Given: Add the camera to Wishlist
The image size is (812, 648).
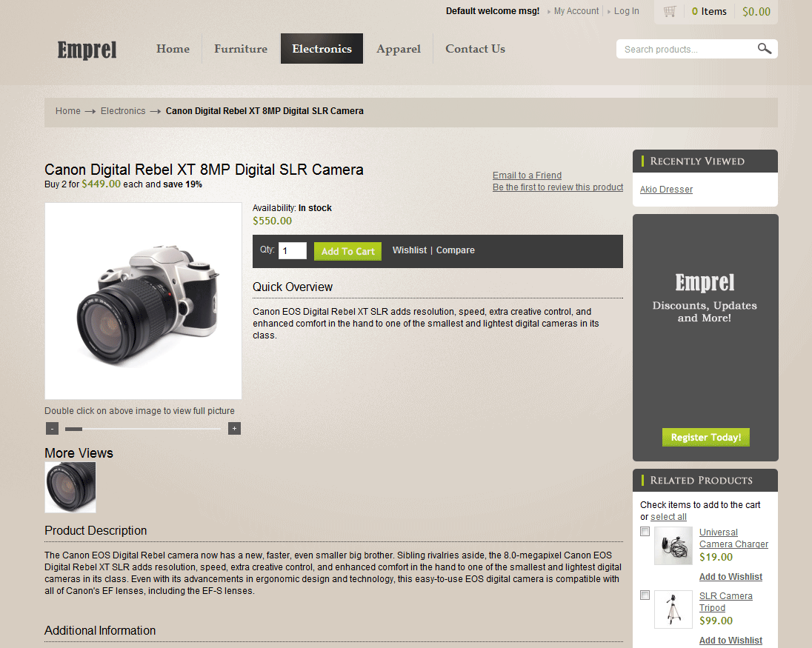Looking at the screenshot, I should coord(410,250).
